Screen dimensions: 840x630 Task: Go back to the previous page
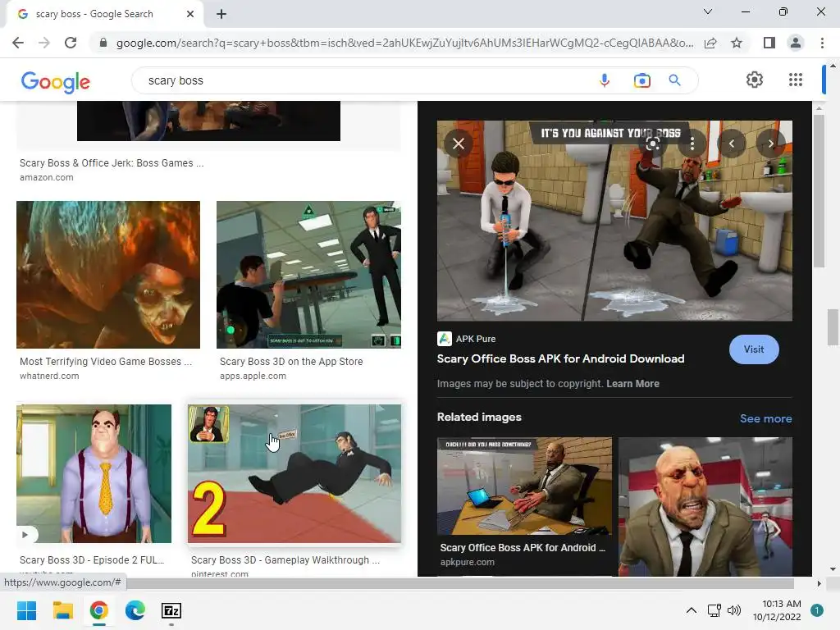pyautogui.click(x=18, y=43)
